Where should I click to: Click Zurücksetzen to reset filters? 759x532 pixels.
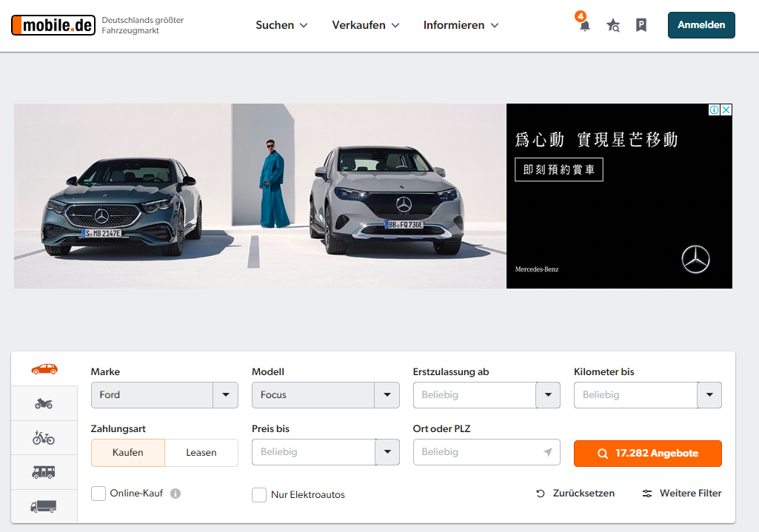click(575, 494)
